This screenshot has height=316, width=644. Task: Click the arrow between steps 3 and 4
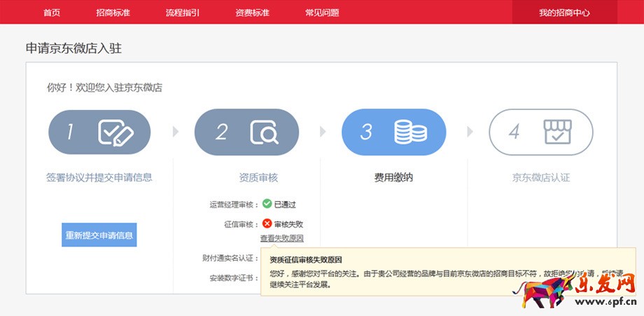pyautogui.click(x=470, y=132)
